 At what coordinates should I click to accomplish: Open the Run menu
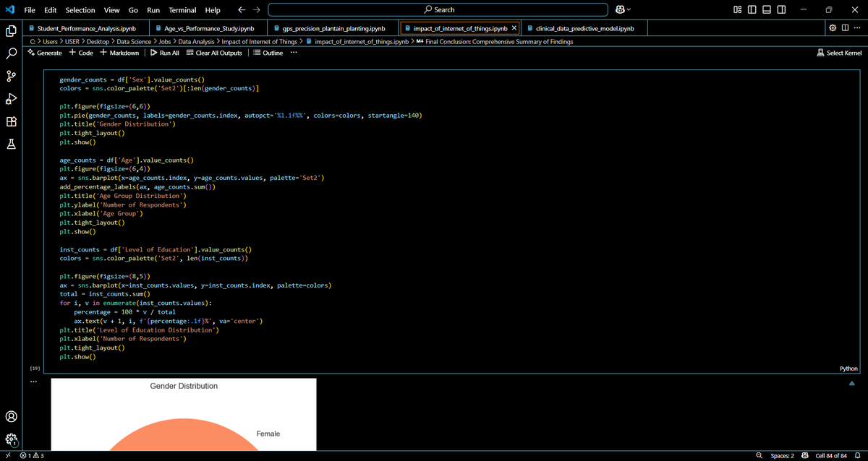click(153, 10)
